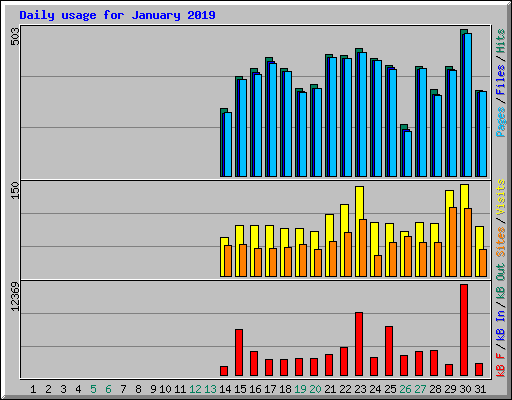This screenshot has width=512, height=400.
Task: Select the day 30 red kB bar
Action: point(464,330)
